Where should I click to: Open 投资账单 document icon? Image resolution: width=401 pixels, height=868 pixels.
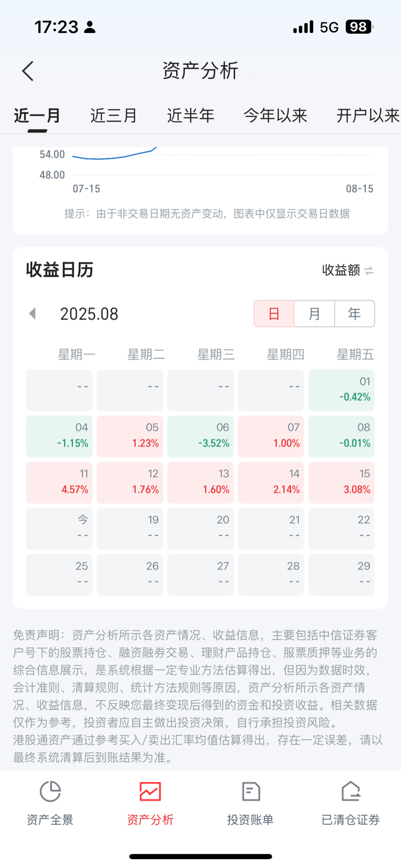tap(251, 791)
